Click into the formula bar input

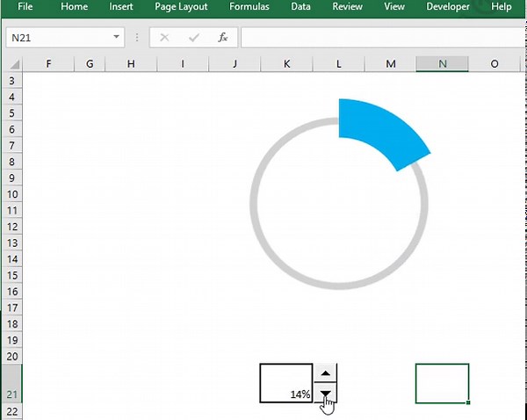point(382,37)
